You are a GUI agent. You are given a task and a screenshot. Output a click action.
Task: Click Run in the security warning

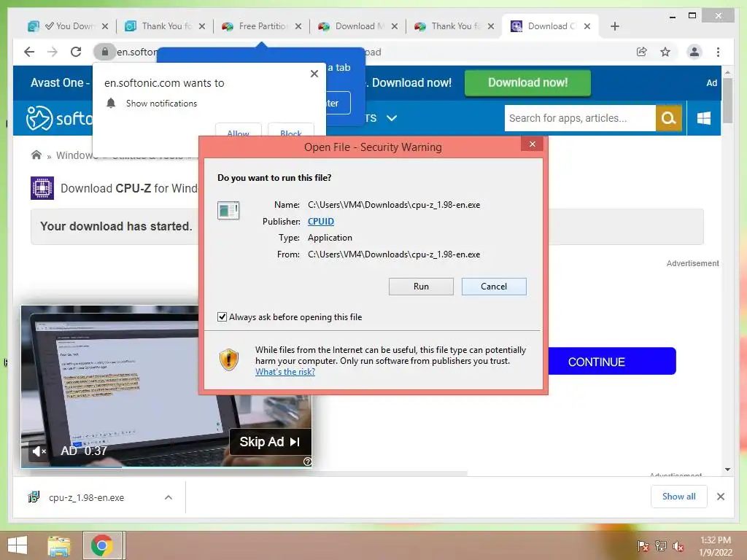pyautogui.click(x=421, y=286)
